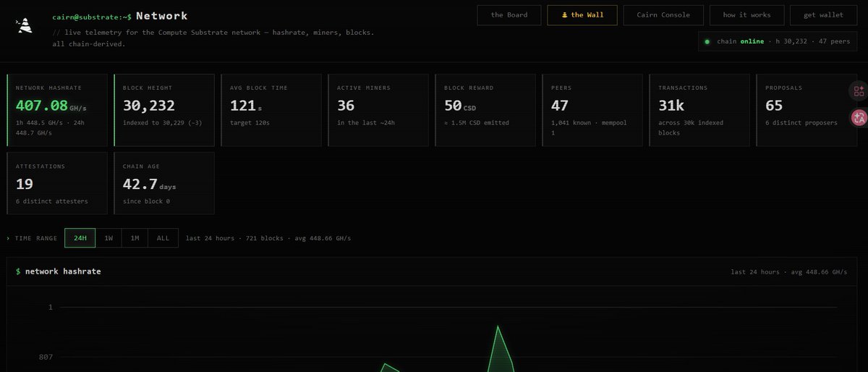This screenshot has width=868, height=372.
Task: Click the Attestations 19 value
Action: point(25,184)
